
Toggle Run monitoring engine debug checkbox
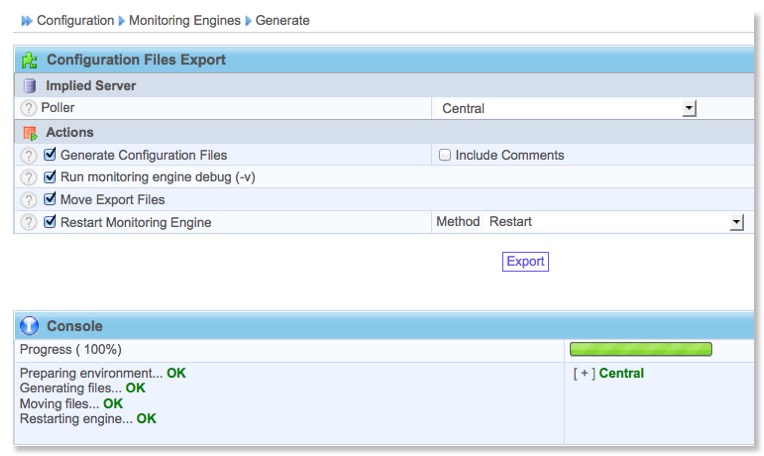51,177
